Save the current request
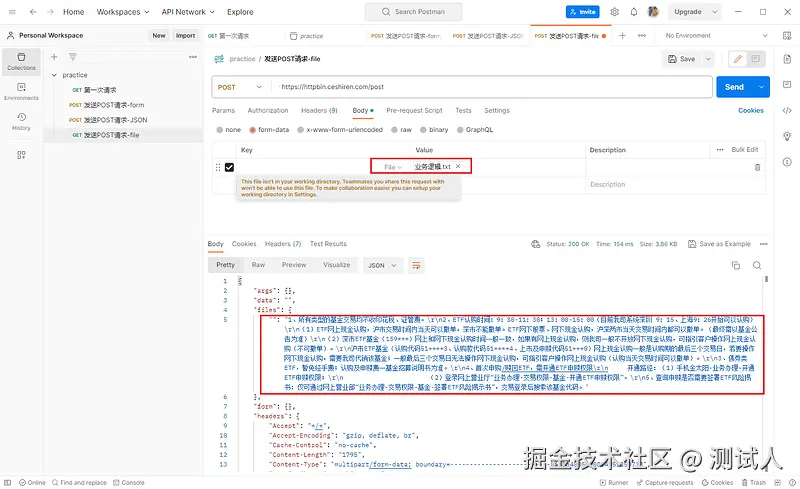800x489 pixels. point(682,59)
